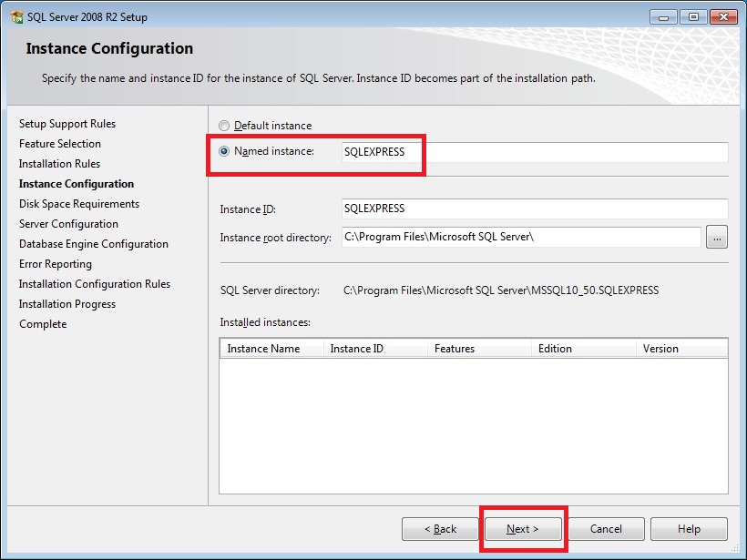Click the Edition column header
Viewport: 747px width, 560px height.
click(x=583, y=349)
